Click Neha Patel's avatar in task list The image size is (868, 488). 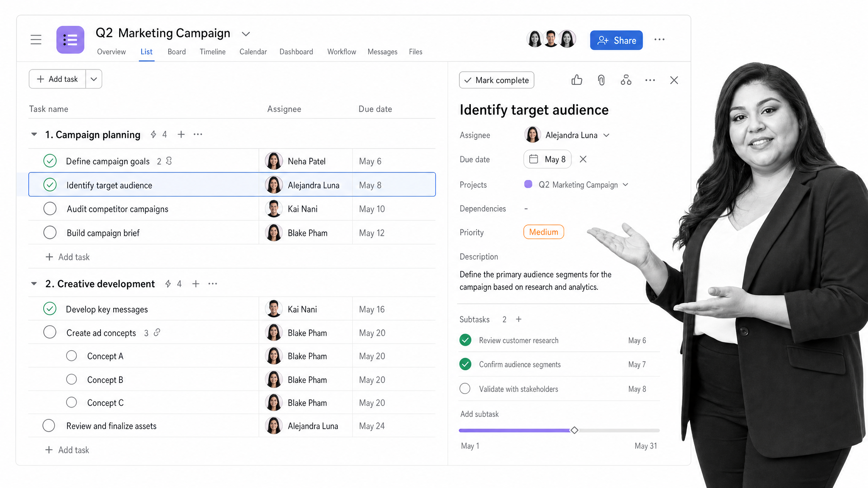tap(274, 161)
